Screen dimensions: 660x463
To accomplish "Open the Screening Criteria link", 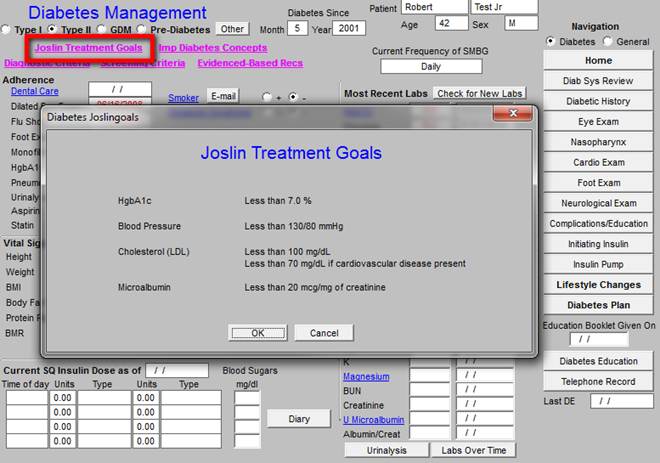I will pyautogui.click(x=143, y=63).
